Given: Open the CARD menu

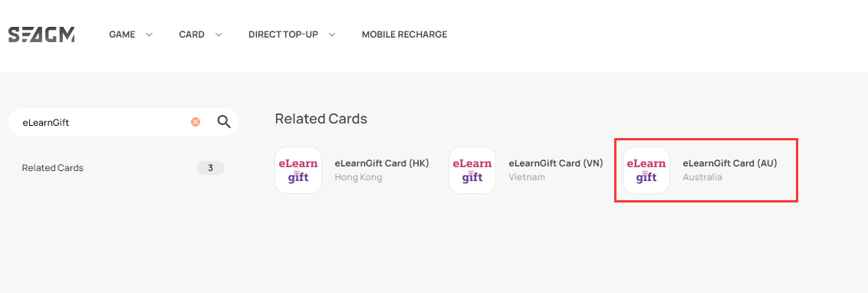Looking at the screenshot, I should [x=192, y=35].
